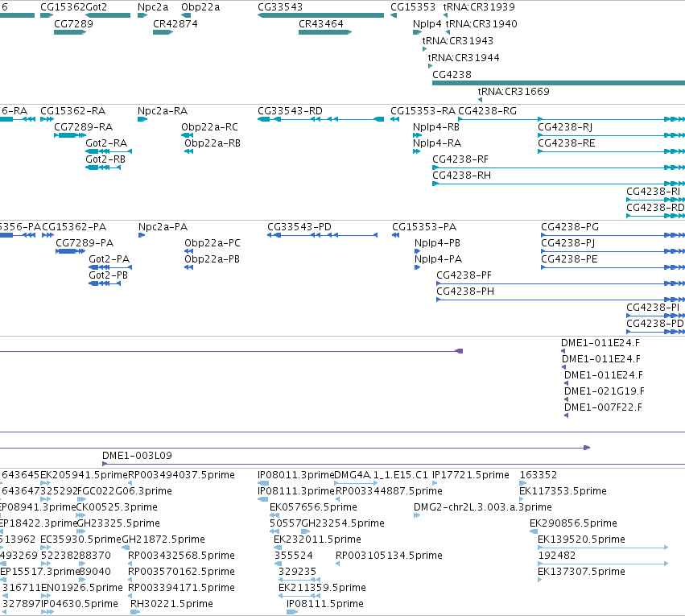The width and height of the screenshot is (685, 616).
Task: Click the 329235 EST label
Action: [x=297, y=573]
